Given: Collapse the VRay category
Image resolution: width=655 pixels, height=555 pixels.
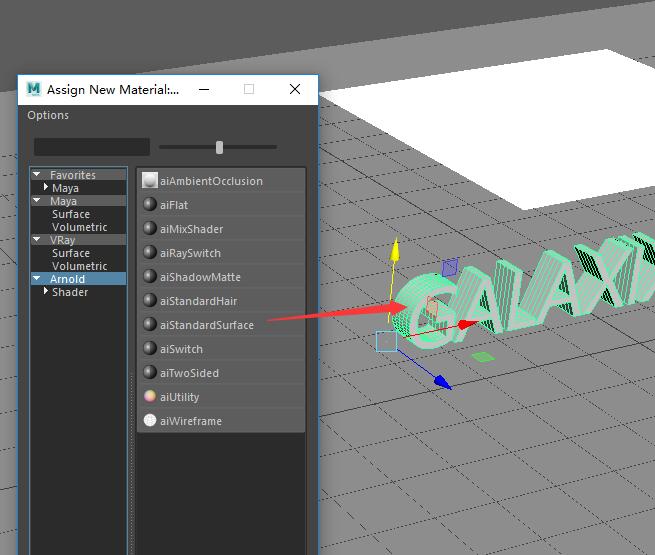Looking at the screenshot, I should tap(37, 239).
